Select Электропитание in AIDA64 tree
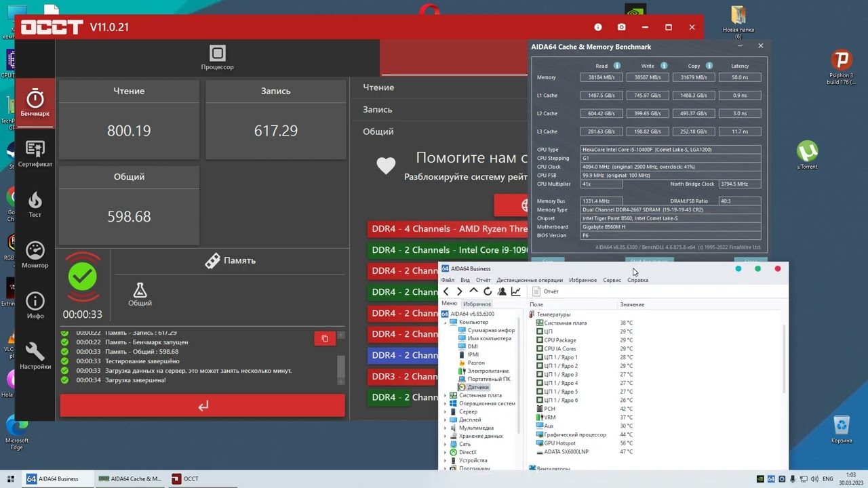This screenshot has width=868, height=488. (483, 371)
